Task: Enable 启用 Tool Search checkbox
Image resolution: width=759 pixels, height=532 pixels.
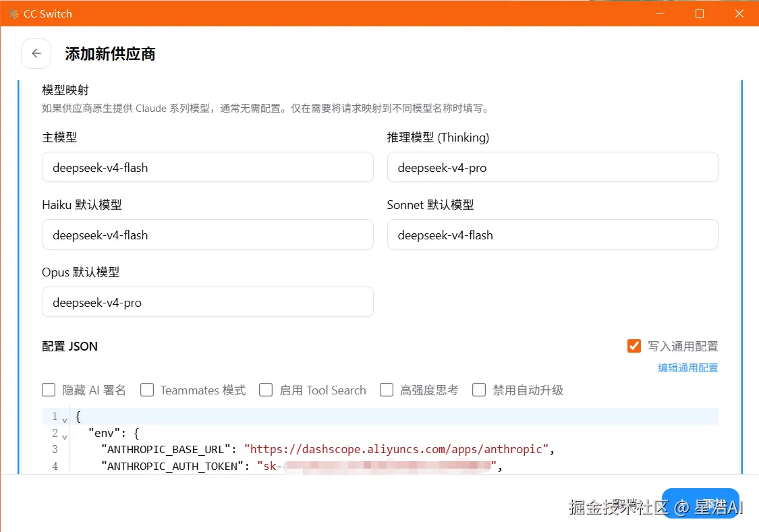Action: (266, 390)
